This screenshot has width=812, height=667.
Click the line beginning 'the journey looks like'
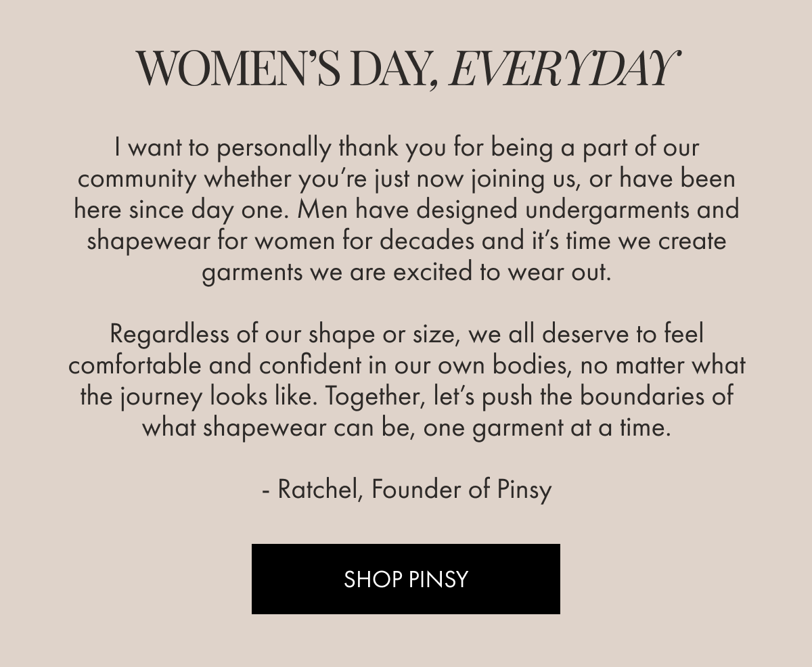[x=406, y=396]
